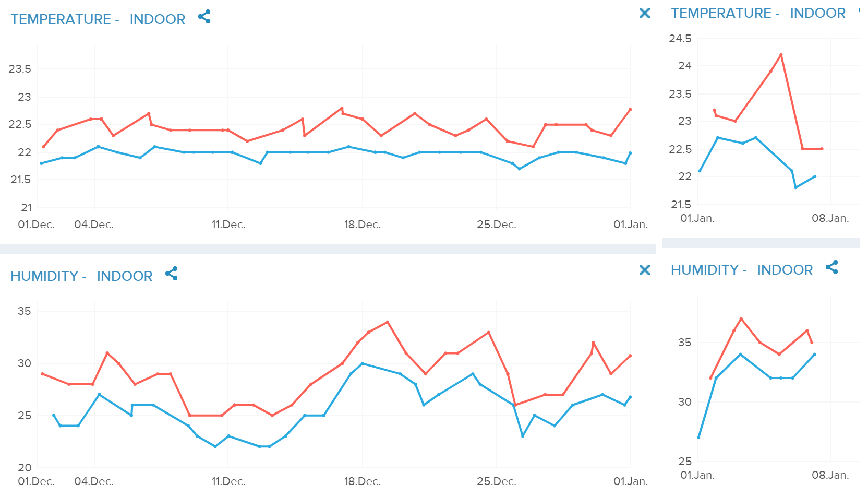
Task: Open the right TEMPERATURE - INDOOR title
Action: click(x=758, y=13)
